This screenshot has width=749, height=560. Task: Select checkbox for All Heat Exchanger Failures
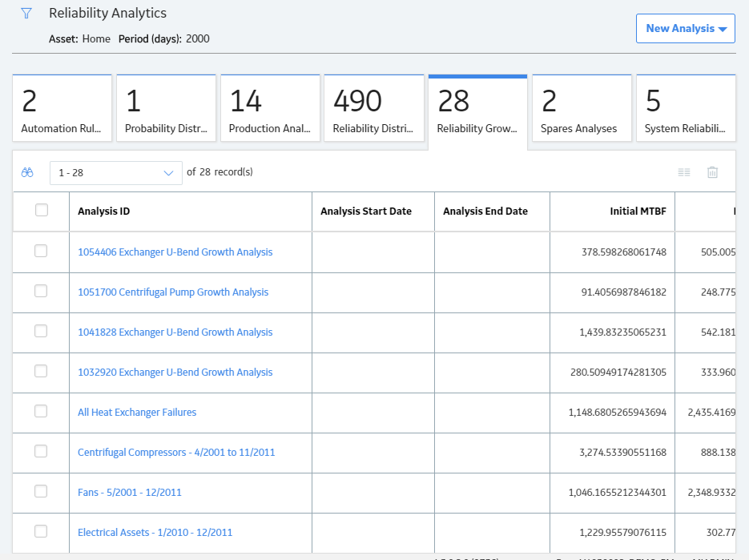[41, 411]
